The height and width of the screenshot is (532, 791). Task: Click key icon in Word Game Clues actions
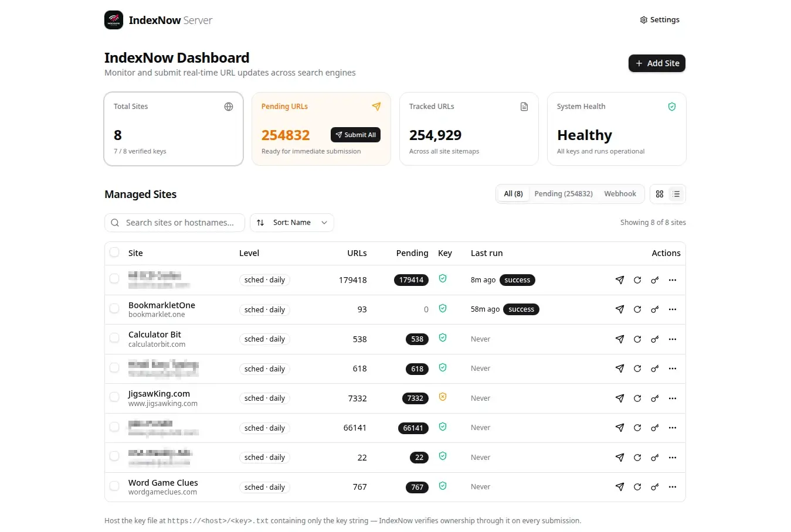655,487
